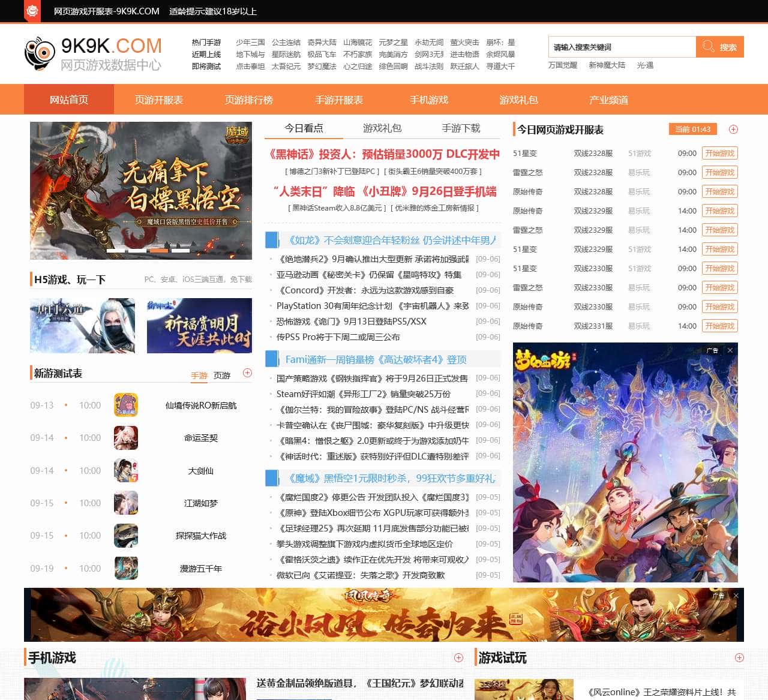Click the orange site badge icon in the top bar
This screenshot has height=700, width=768.
tap(32, 11)
